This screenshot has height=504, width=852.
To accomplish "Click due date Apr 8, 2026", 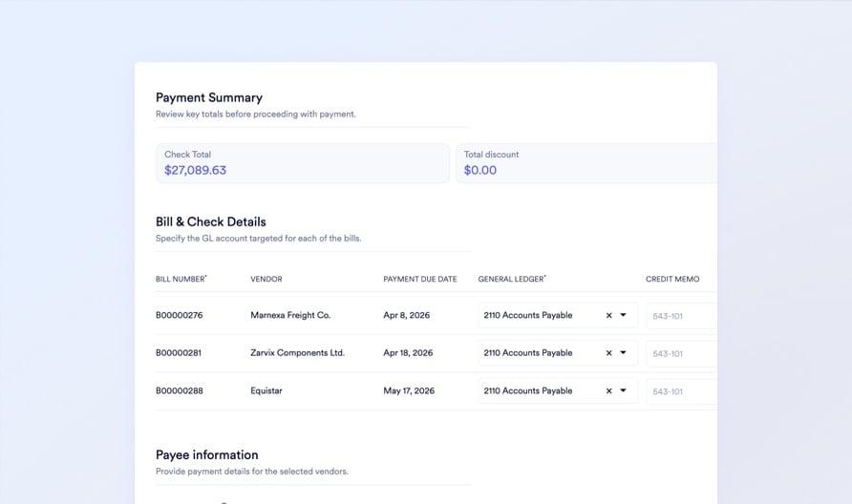I will (x=407, y=315).
